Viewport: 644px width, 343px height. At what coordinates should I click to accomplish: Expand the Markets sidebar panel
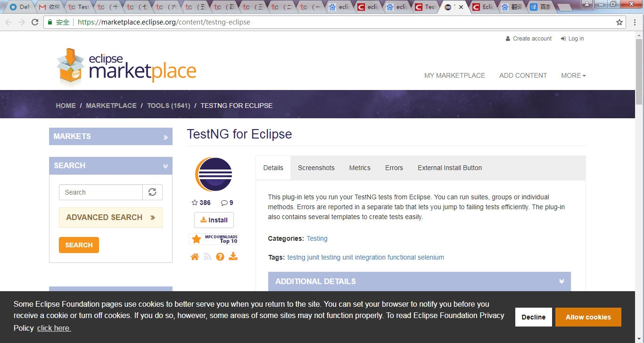[x=111, y=136]
